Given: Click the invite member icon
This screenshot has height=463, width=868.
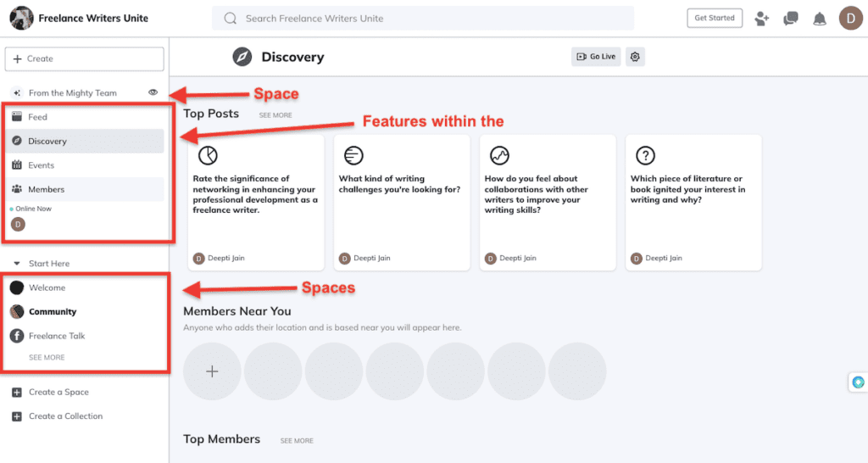Looking at the screenshot, I should [762, 19].
